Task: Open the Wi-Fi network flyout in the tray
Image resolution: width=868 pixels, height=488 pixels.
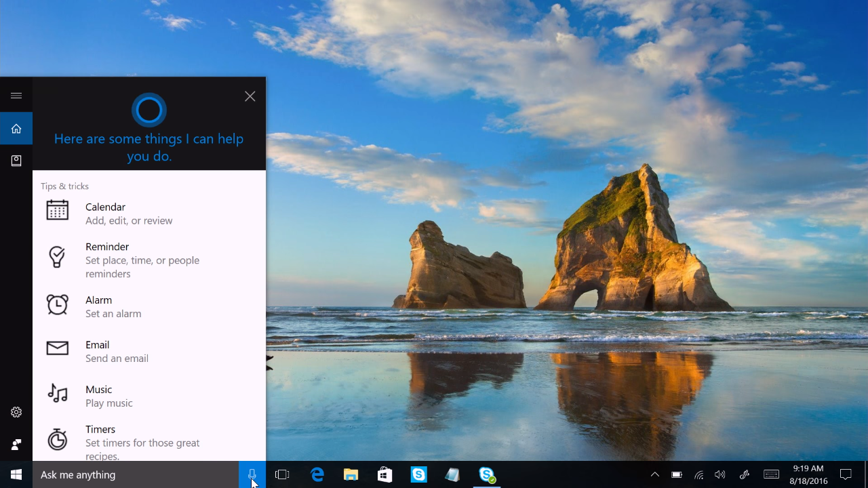Action: [698, 474]
